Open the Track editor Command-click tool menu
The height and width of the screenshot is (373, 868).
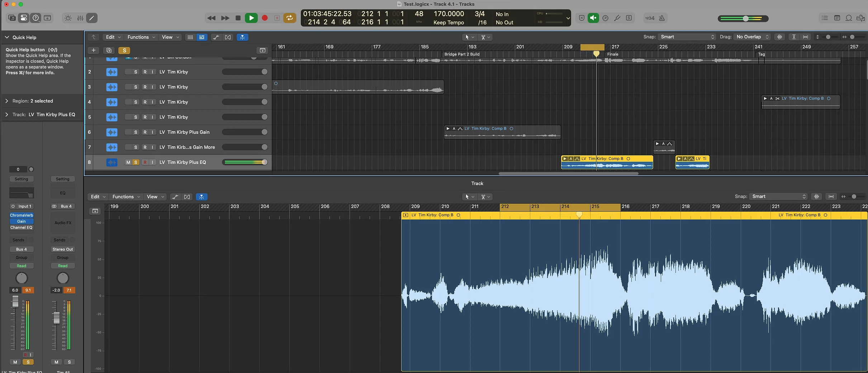pos(485,197)
